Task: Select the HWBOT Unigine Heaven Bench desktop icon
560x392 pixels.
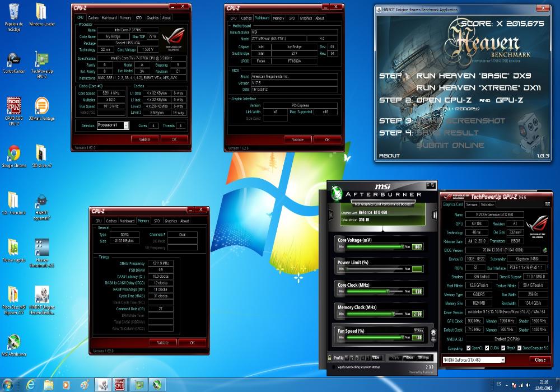Action: (42, 300)
